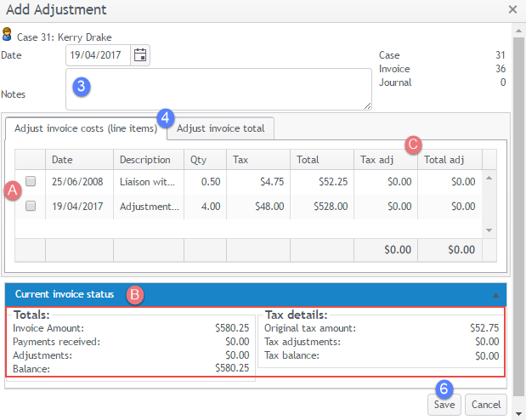Click the case user icon beside Kerry Drake

(x=8, y=36)
